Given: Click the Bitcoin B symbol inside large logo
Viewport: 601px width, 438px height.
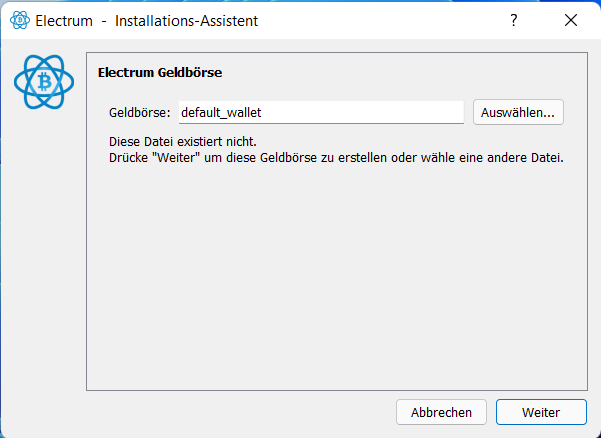Looking at the screenshot, I should pos(44,82).
